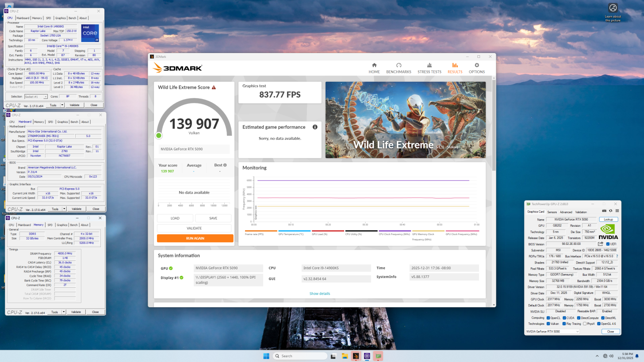Open the HOME section in 3DMark
Viewport: 644px width, 362px height.
point(374,68)
